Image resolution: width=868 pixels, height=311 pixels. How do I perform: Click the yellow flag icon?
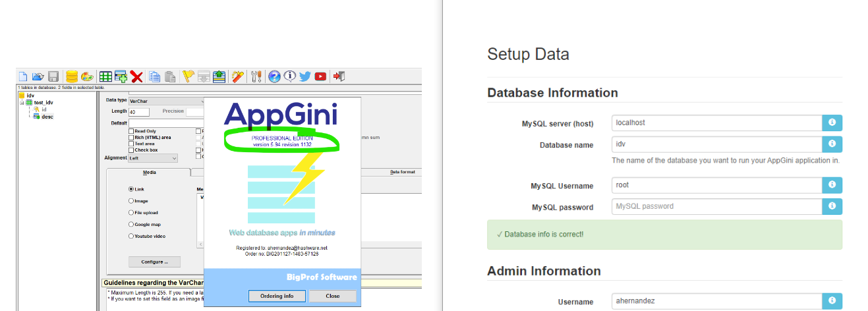188,76
